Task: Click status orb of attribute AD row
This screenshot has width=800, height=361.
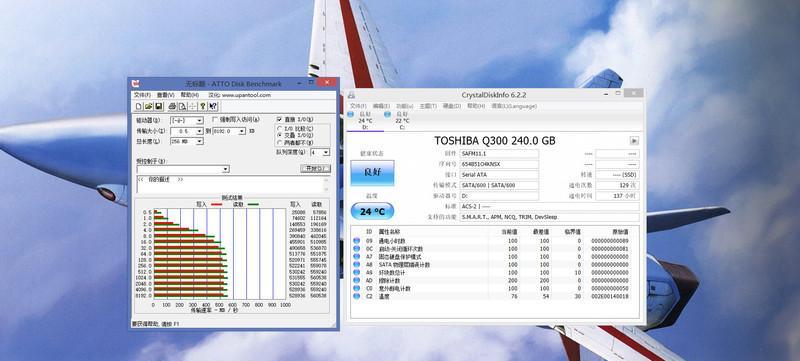Action: pos(356,280)
